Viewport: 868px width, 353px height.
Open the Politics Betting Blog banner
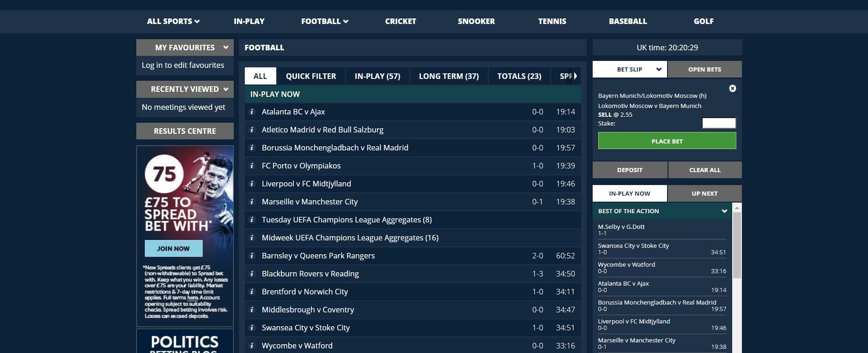pyautogui.click(x=185, y=341)
